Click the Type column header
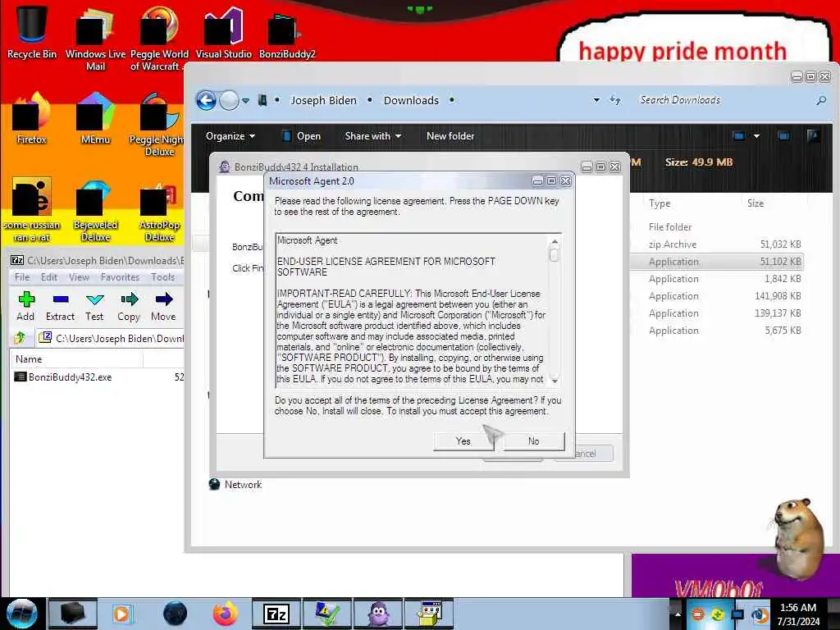The height and width of the screenshot is (630, 840). click(660, 203)
